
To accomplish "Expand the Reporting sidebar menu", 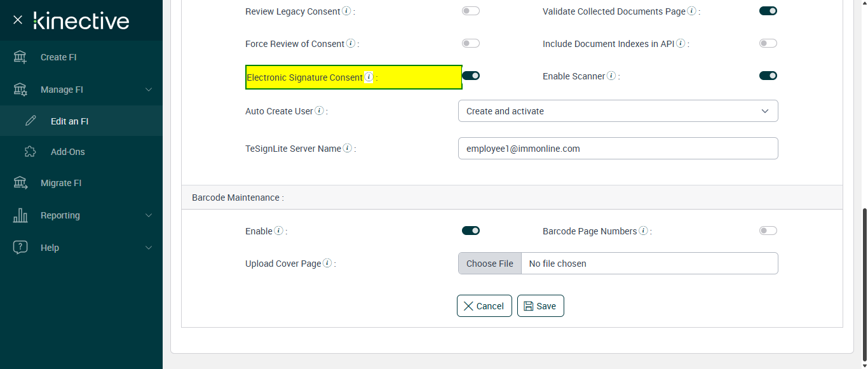I will (x=81, y=215).
